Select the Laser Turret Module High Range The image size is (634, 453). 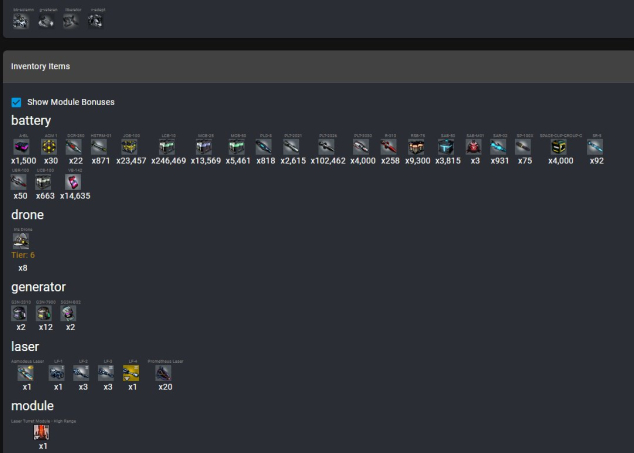[42, 433]
